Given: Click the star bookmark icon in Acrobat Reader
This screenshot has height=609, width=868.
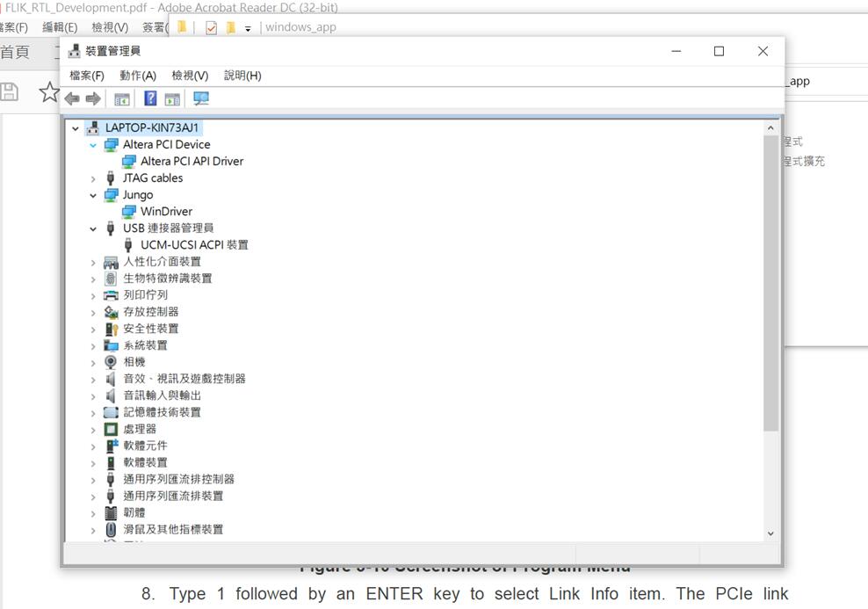Looking at the screenshot, I should pos(49,92).
